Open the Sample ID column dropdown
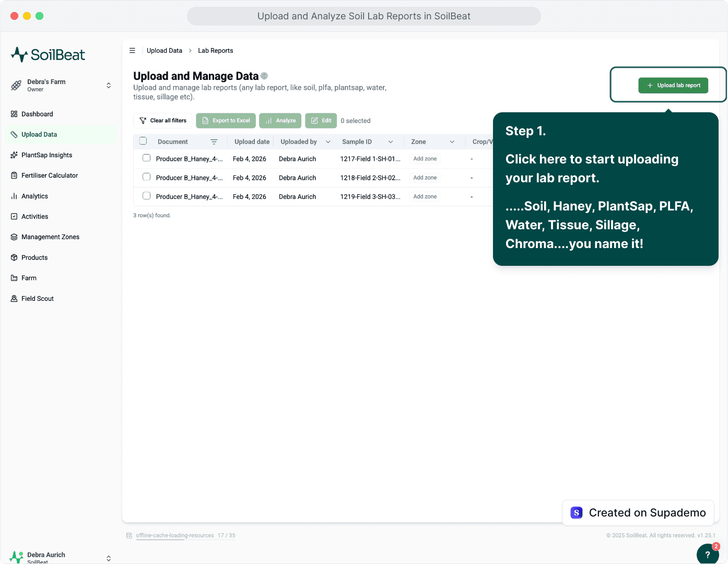 pyautogui.click(x=391, y=142)
